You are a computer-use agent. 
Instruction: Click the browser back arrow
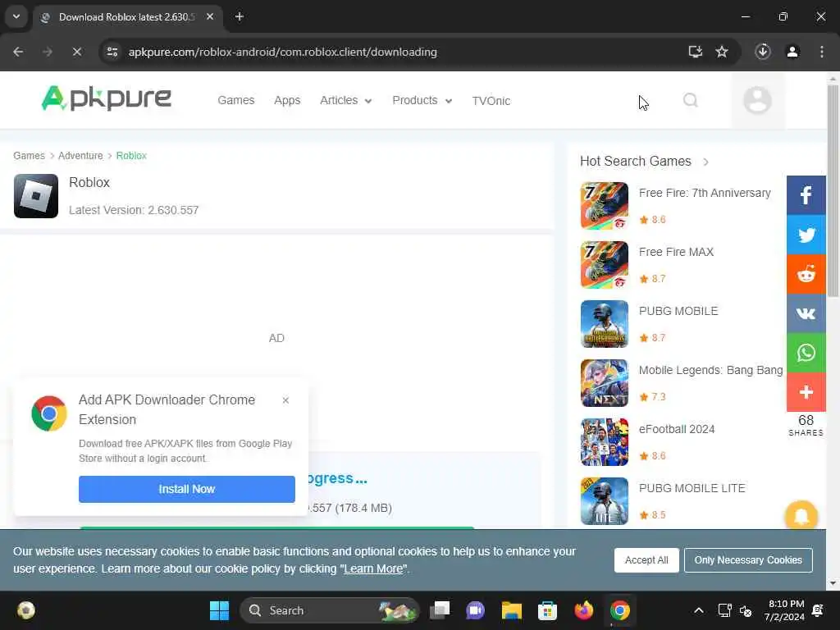(x=18, y=52)
